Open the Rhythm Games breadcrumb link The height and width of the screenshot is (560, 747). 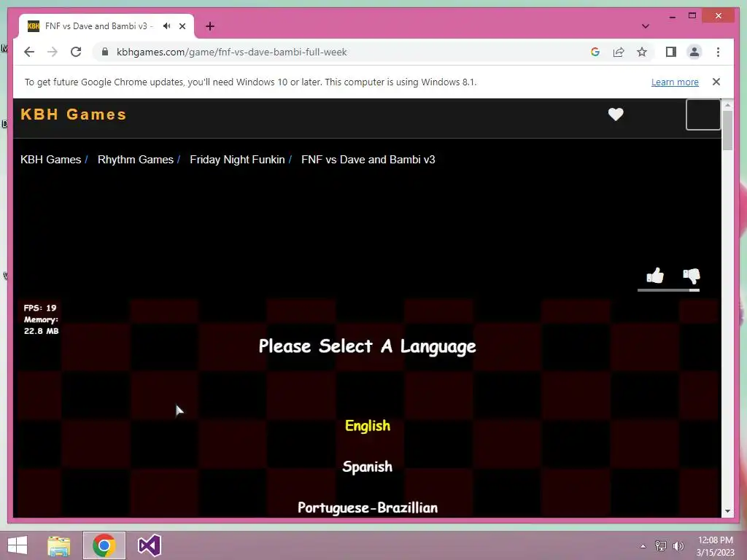(135, 160)
